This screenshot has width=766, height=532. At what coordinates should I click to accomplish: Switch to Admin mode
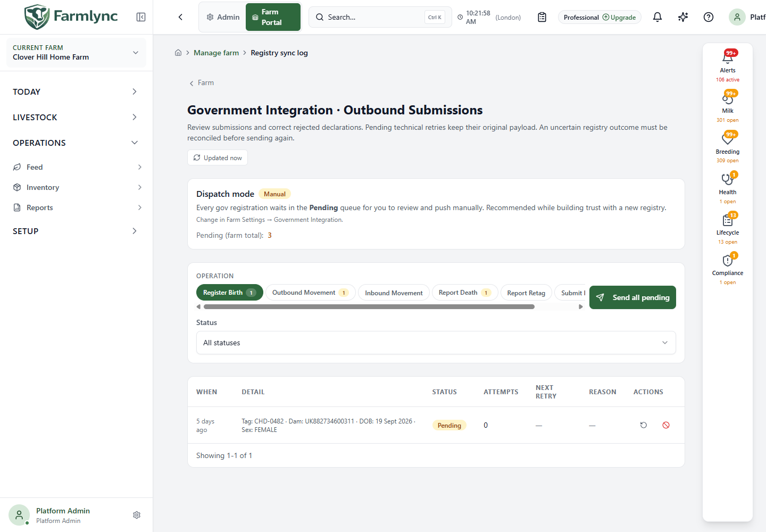coord(223,17)
